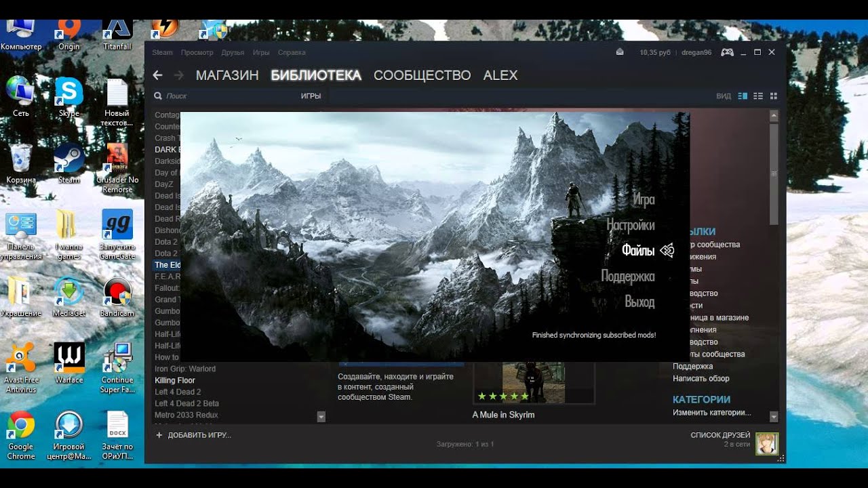This screenshot has height=488, width=868.
Task: Click right panel scroll down arrow
Action: (x=774, y=417)
